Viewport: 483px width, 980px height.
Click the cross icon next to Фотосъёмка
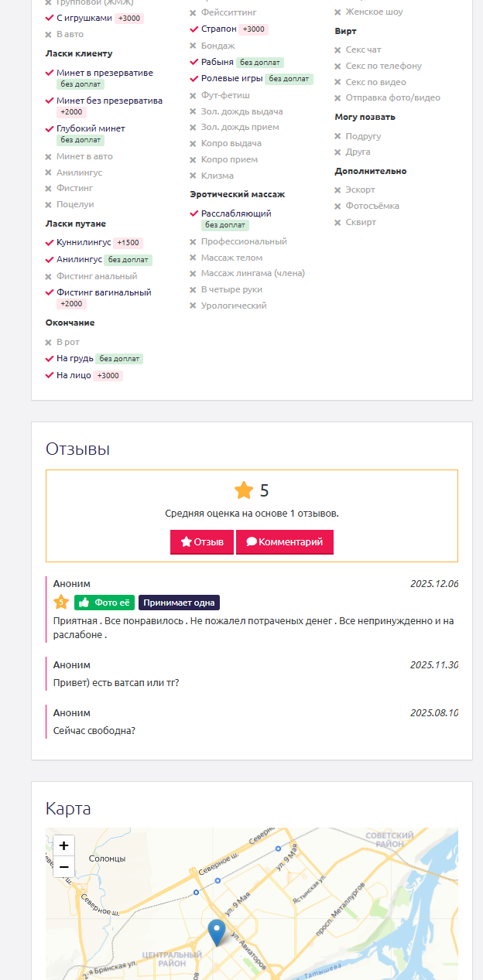(x=338, y=207)
